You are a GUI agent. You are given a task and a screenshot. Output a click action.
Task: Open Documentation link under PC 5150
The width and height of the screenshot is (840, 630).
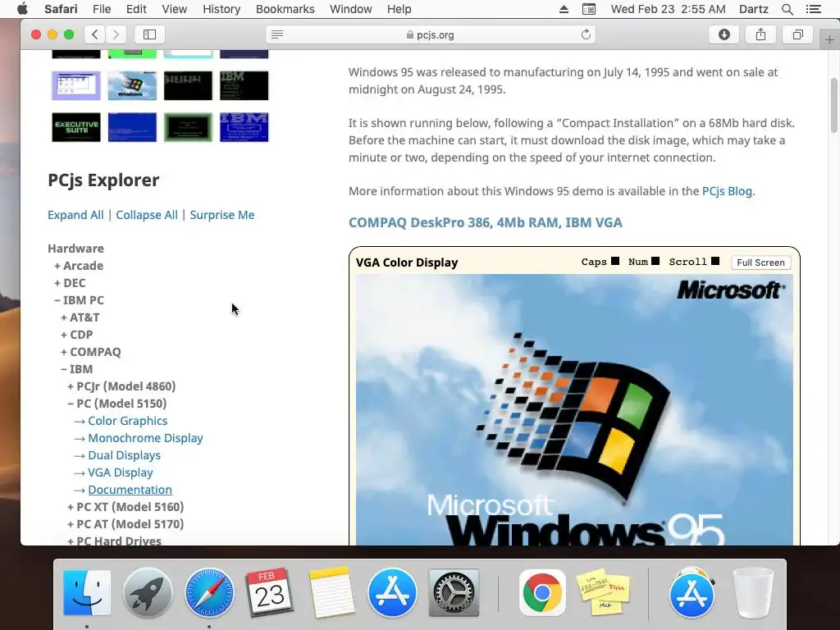point(130,490)
